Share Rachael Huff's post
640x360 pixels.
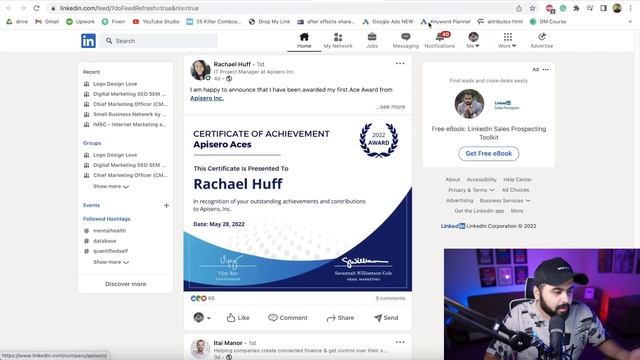click(340, 318)
